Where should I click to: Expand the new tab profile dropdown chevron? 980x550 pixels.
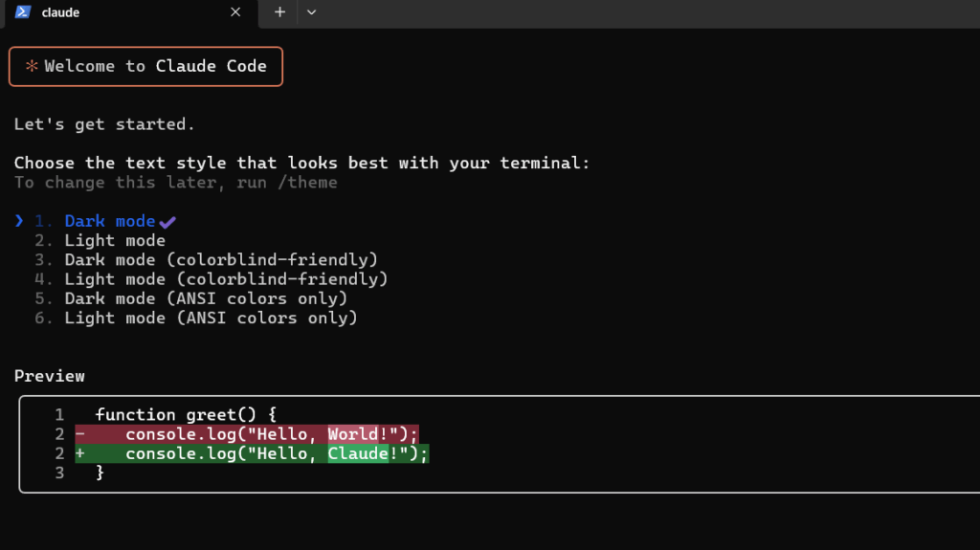point(311,12)
